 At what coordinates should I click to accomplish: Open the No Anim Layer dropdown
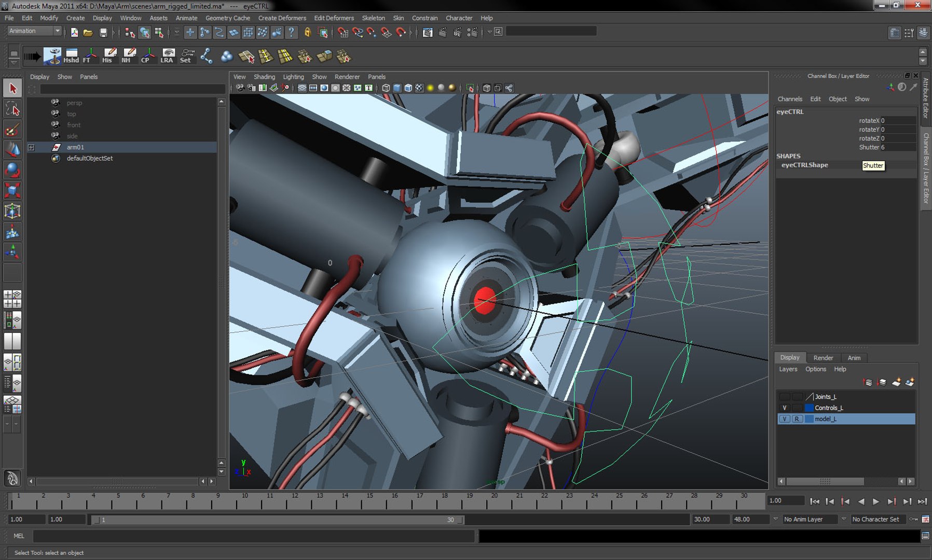810,519
